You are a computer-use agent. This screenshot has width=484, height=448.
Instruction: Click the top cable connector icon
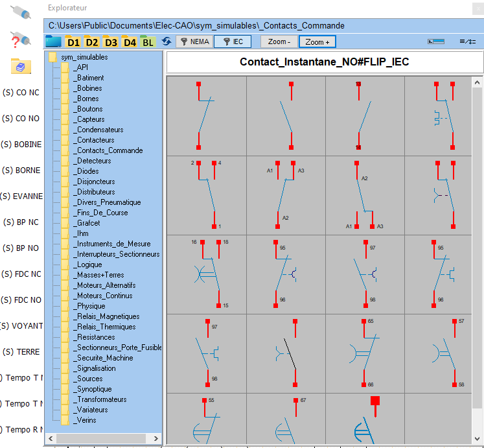click(21, 13)
